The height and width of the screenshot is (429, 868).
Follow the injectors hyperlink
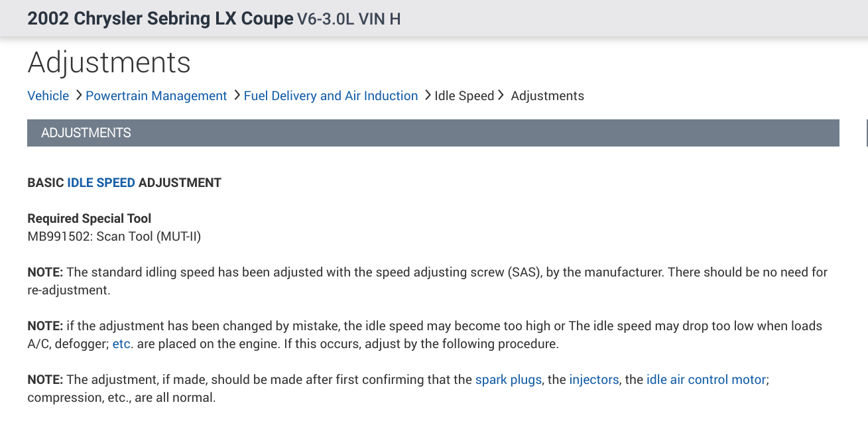coord(593,380)
